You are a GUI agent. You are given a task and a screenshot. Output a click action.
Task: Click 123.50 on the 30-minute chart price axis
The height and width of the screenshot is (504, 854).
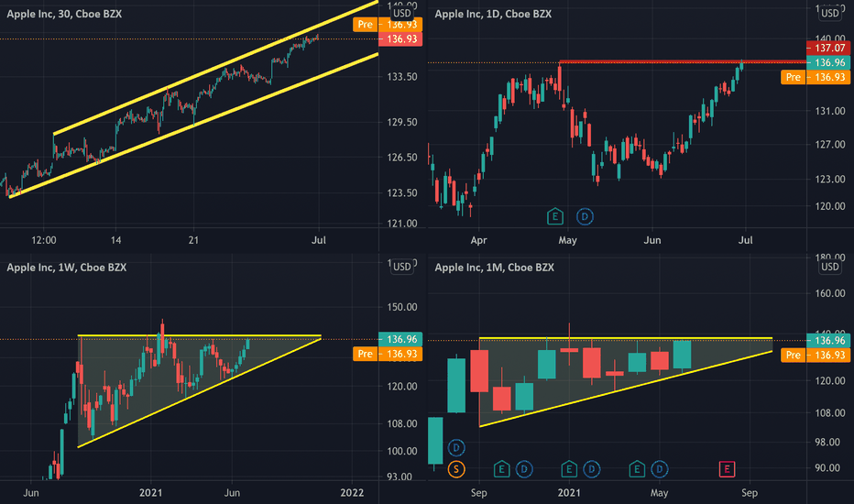point(402,192)
